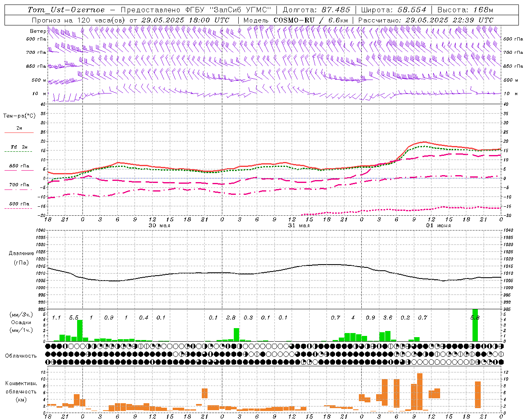Viewport: 525px width, 420px height.
Task: Click the "(мм/1ч.)" unit label
Action: 21,331
